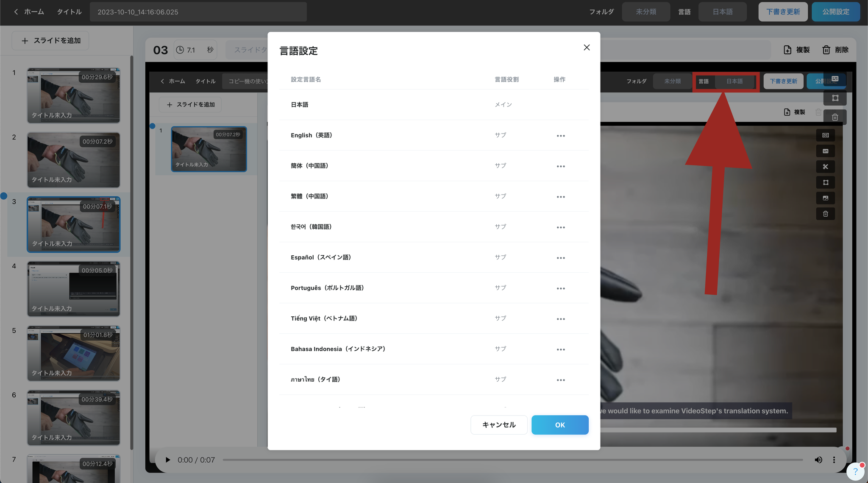Image resolution: width=868 pixels, height=483 pixels.
Task: Open options menu for Tiếng Việt row
Action: point(561,319)
